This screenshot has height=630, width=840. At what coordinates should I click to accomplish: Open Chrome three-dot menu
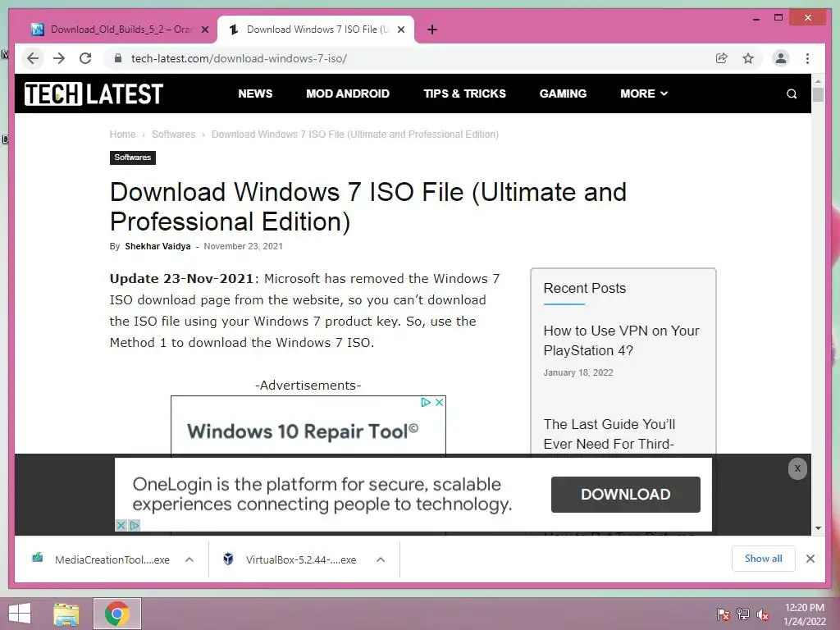click(x=807, y=58)
